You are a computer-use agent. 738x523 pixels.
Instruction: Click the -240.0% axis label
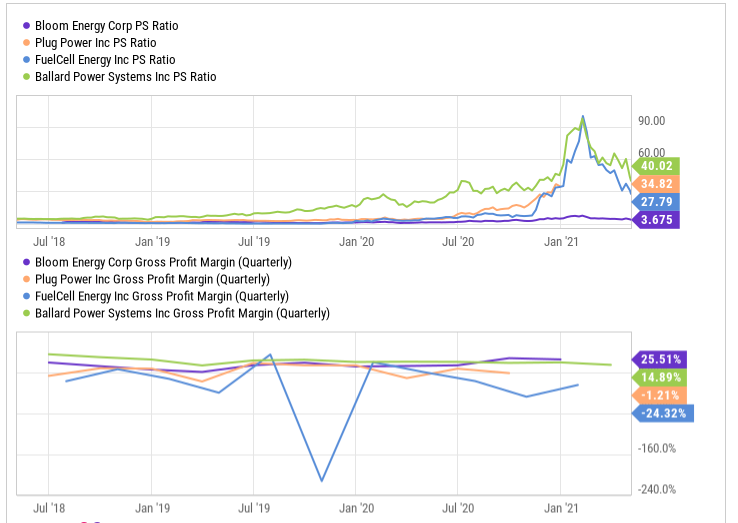(657, 490)
